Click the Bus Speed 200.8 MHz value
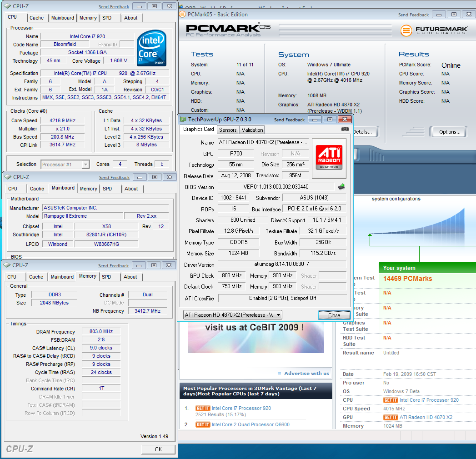The height and width of the screenshot is (459, 476). tap(63, 137)
